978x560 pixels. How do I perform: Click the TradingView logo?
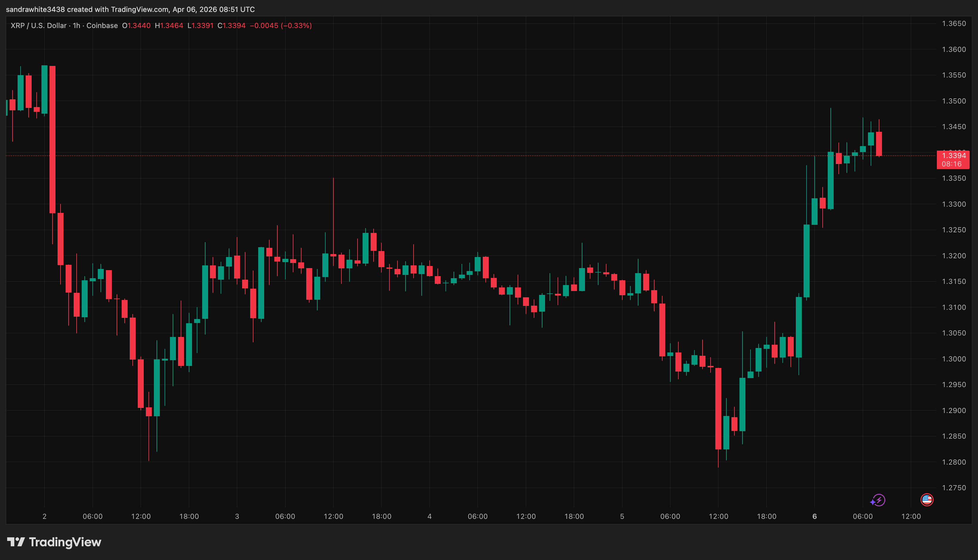[54, 543]
